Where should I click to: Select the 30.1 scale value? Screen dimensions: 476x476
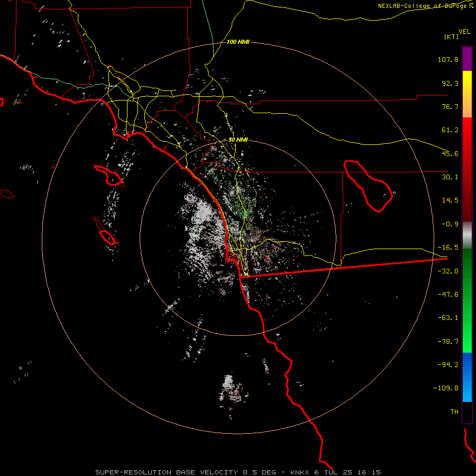coord(450,177)
